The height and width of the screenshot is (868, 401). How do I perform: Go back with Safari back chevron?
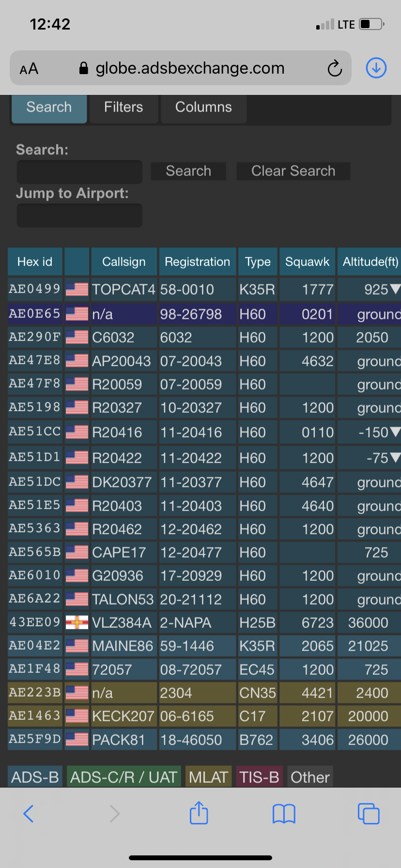click(x=29, y=814)
